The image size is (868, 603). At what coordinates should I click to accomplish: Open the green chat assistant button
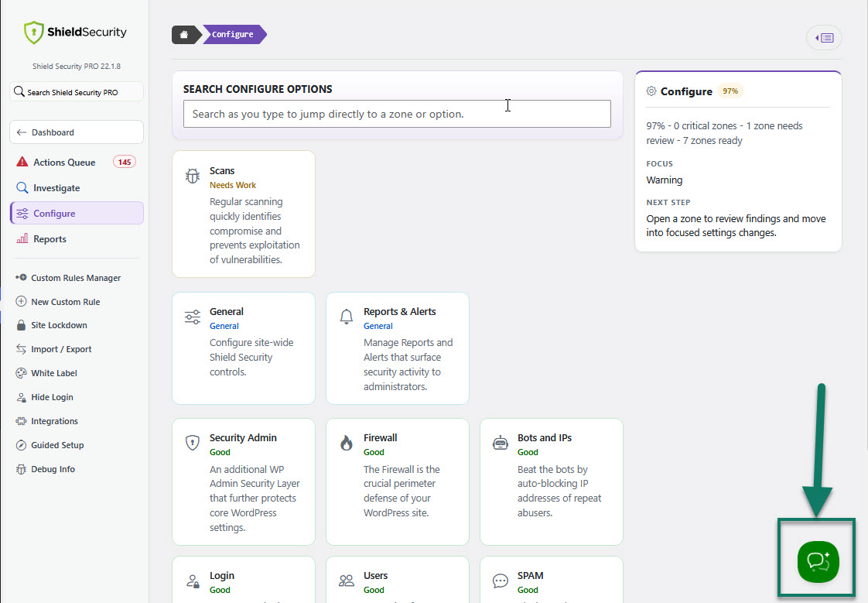[x=818, y=561]
